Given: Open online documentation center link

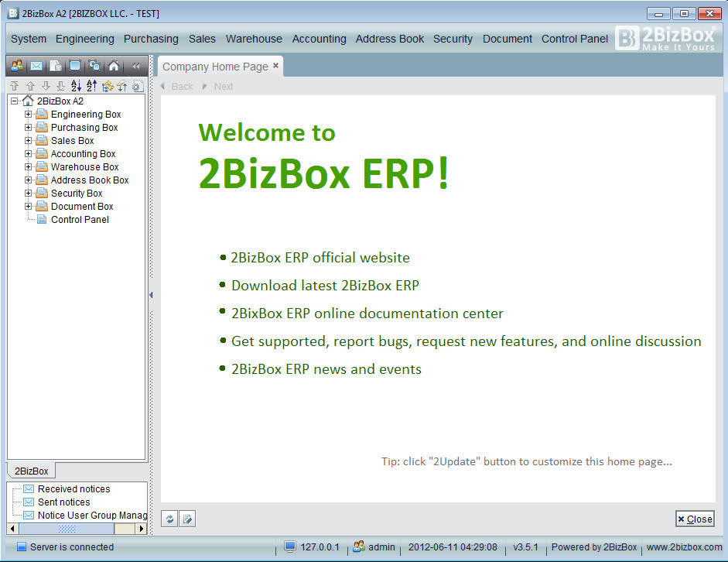Looking at the screenshot, I should 367,314.
